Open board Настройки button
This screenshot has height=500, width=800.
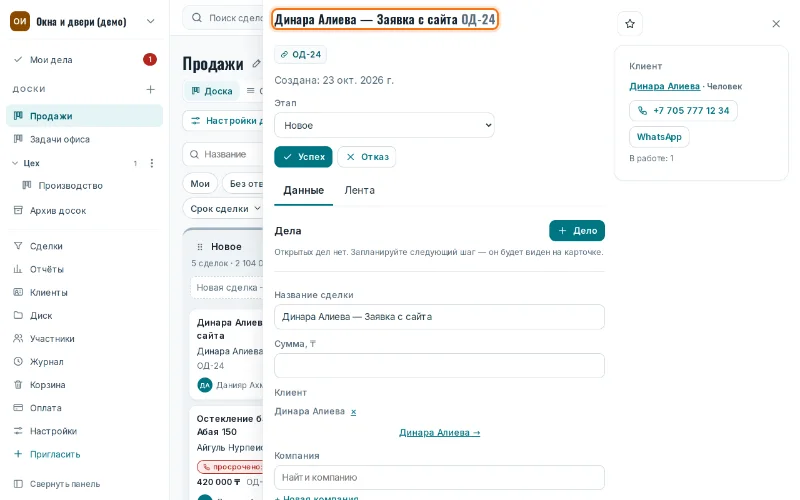coord(223,121)
